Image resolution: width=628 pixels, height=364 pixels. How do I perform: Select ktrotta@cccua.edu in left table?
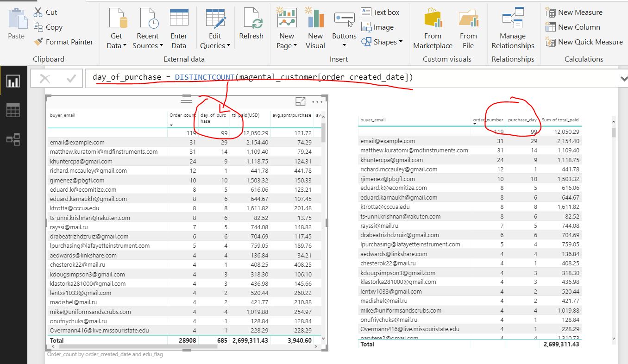[x=75, y=208]
